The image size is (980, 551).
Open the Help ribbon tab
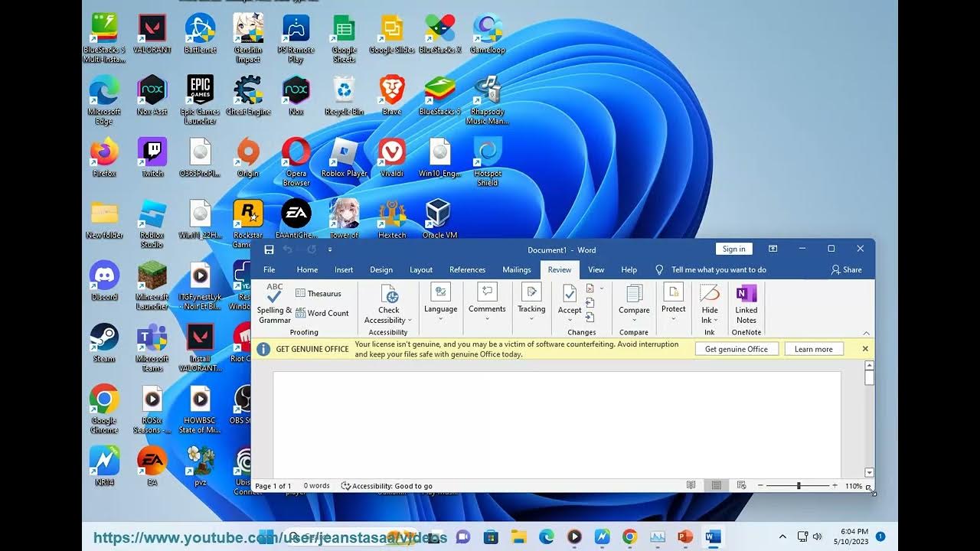(629, 269)
